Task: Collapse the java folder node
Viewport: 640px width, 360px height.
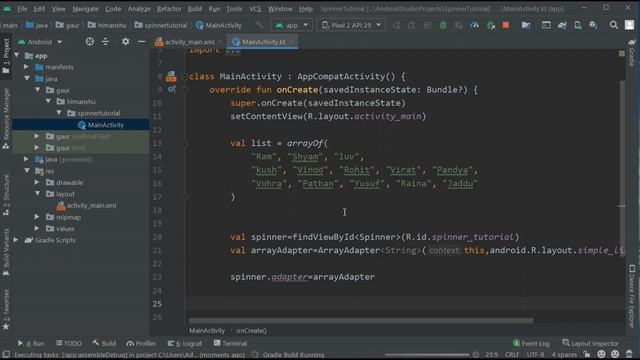Action: 27,78
